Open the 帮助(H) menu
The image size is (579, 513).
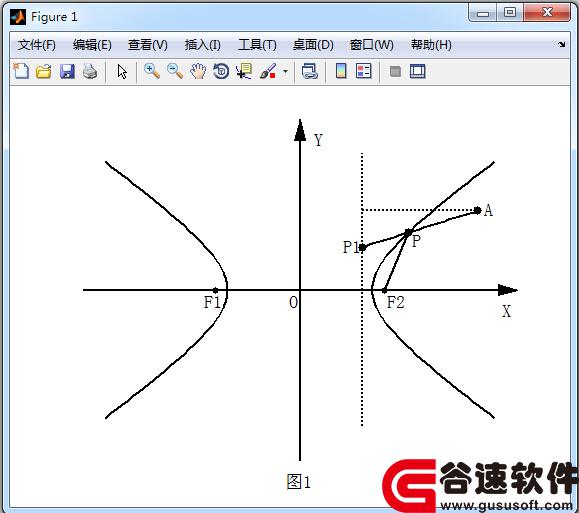point(431,45)
